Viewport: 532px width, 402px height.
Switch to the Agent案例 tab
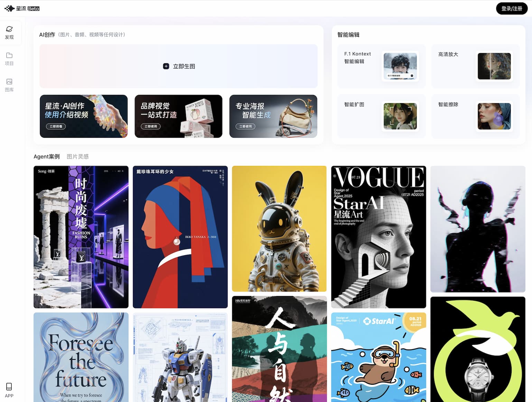(x=47, y=157)
